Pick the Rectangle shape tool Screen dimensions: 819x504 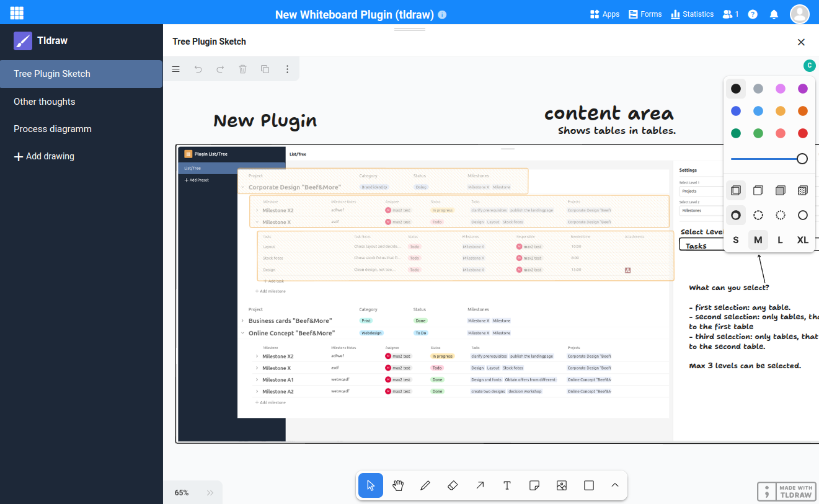pyautogui.click(x=589, y=485)
